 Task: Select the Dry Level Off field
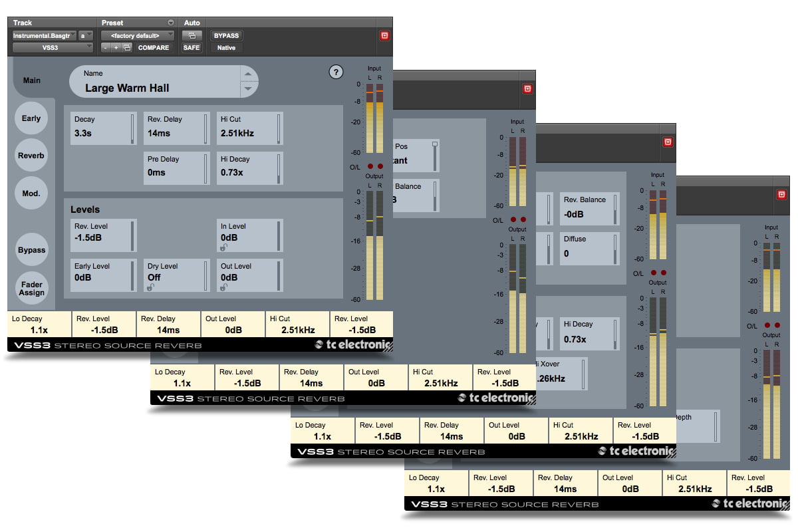177,275
